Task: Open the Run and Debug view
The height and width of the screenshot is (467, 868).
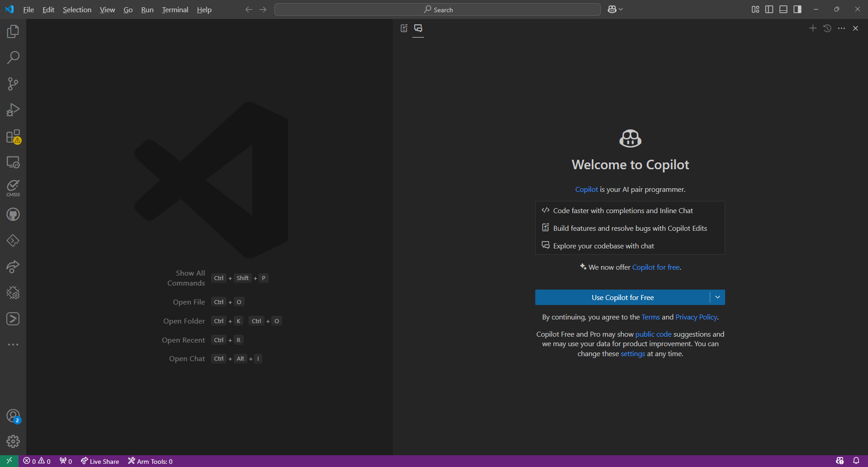Action: coord(13,110)
